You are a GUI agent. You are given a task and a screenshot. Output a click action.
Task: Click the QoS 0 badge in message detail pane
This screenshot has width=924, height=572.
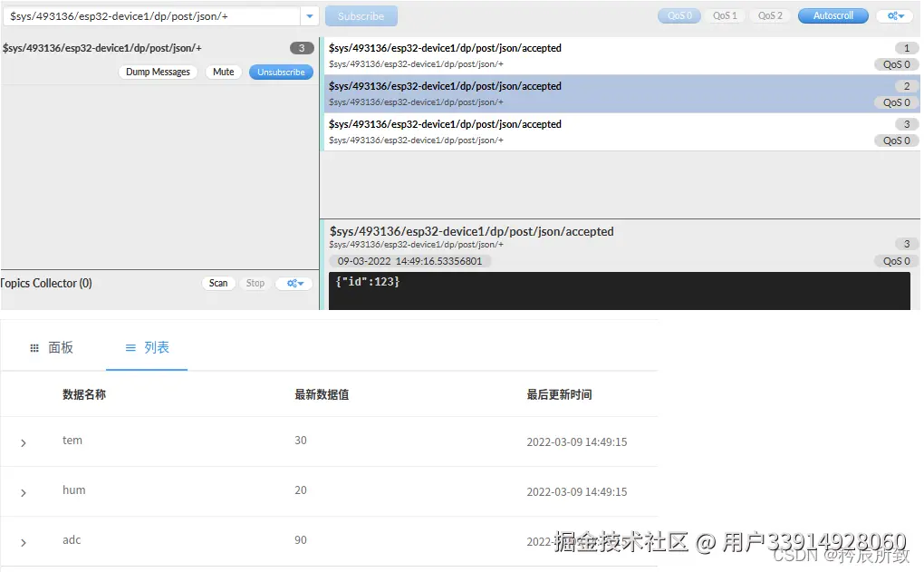[896, 261]
